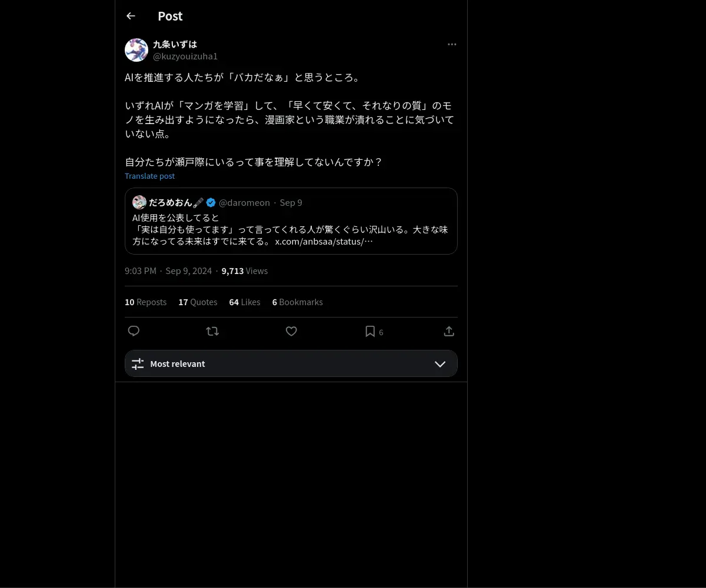Repost using the retweet arrows icon
The image size is (706, 588).
click(212, 331)
